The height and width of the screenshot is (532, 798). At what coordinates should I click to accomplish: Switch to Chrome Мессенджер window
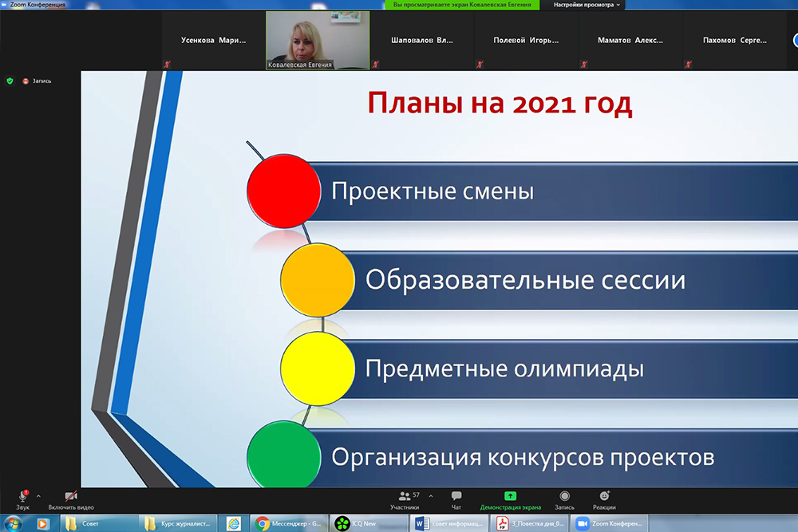(x=289, y=523)
